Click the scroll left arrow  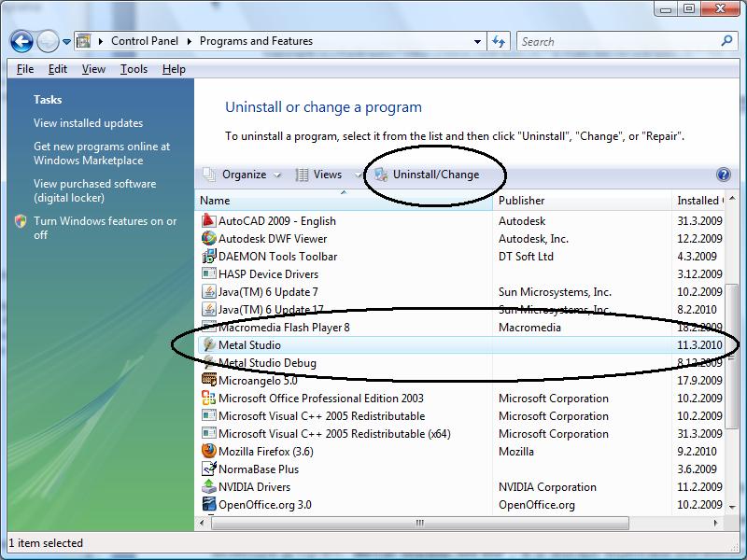coord(202,523)
